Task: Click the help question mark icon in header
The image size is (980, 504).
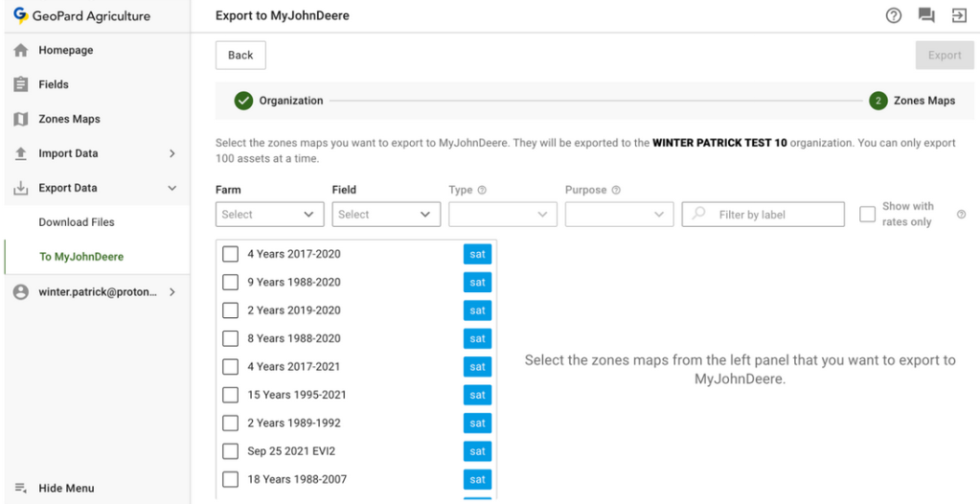Action: click(893, 15)
